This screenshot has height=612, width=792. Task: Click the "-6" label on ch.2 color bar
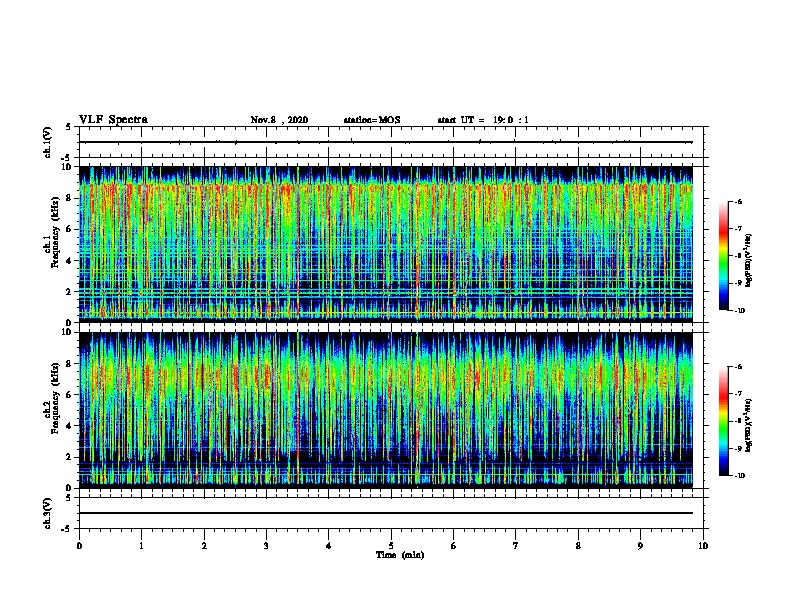coord(738,367)
